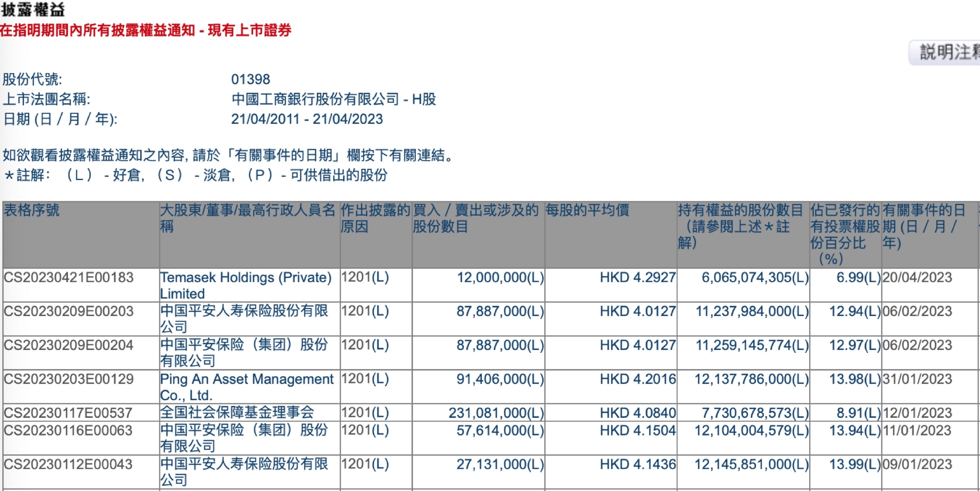
Task: Click the holding of 12,145,851,000(L) shares
Action: pos(752,464)
